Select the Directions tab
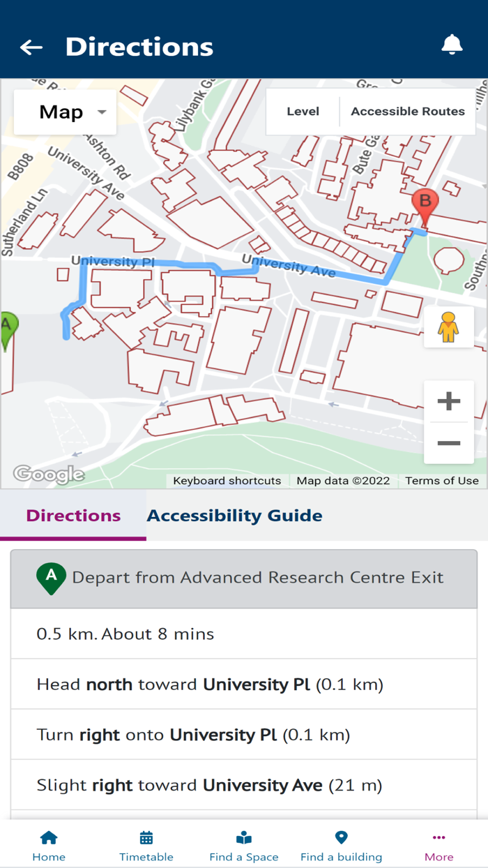488x868 pixels. click(x=73, y=515)
